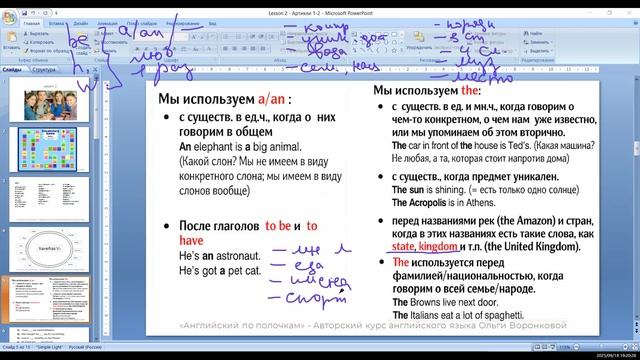Click the Increase Indent icon

pyautogui.click(x=261, y=37)
